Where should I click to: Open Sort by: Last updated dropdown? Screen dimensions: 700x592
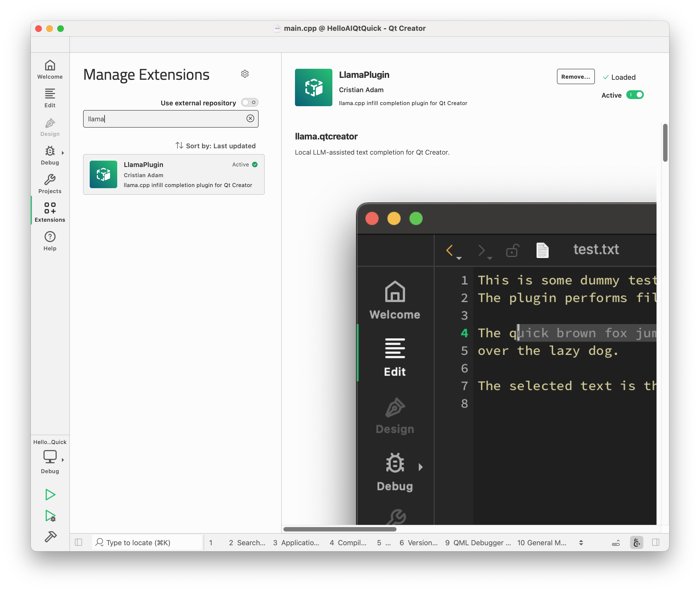[220, 146]
